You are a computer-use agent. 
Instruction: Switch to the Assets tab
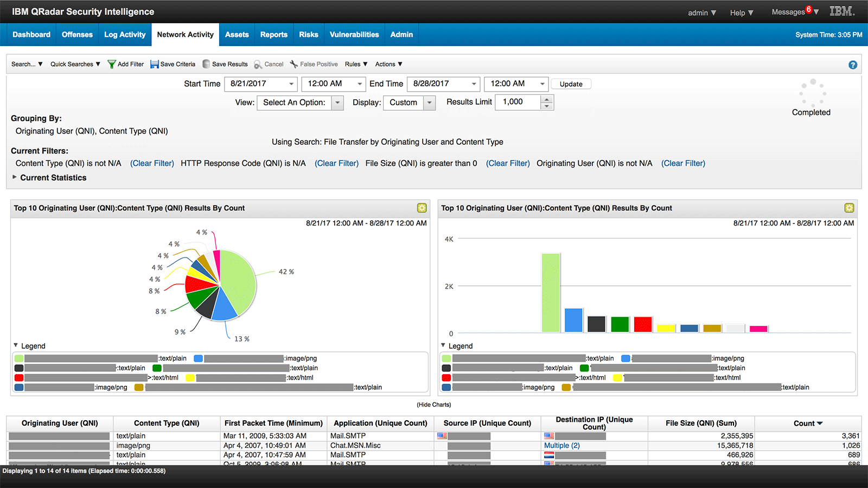click(x=237, y=34)
